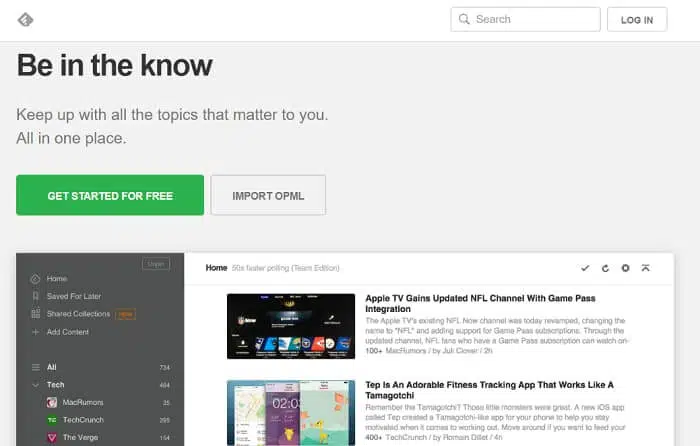700x446 pixels.
Task: Click the IMPORT OPML button
Action: click(x=268, y=195)
